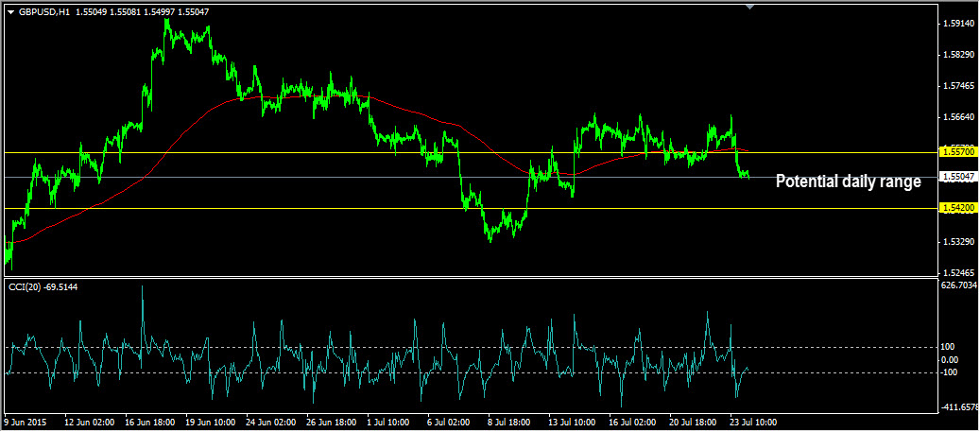The width and height of the screenshot is (980, 432).
Task: Click the GBPUSD,H1 chart title text
Action: point(43,12)
